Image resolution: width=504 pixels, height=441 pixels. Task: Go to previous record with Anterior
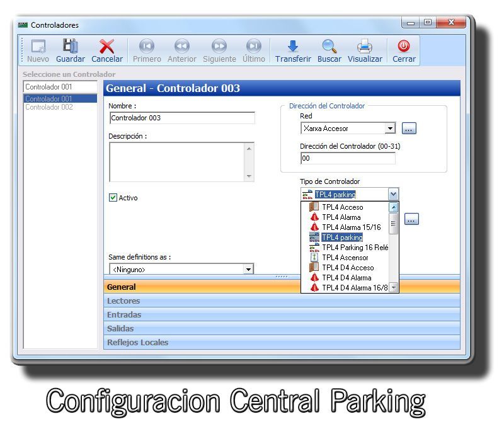[x=181, y=46]
